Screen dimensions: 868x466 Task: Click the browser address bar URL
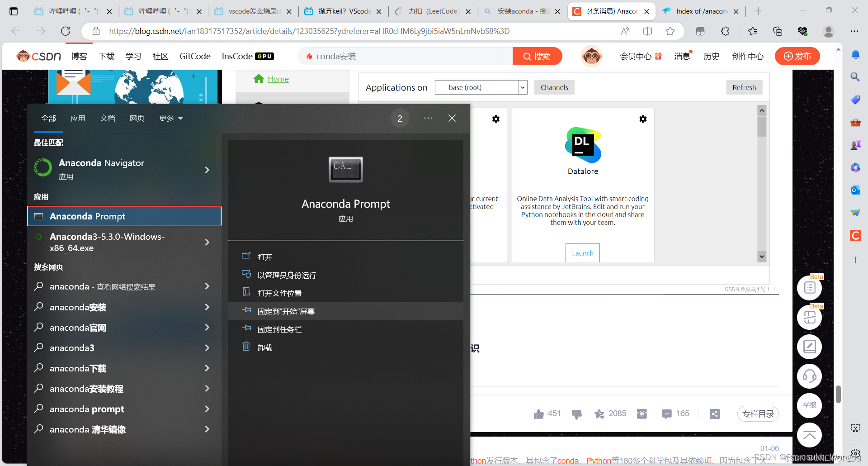tap(309, 31)
